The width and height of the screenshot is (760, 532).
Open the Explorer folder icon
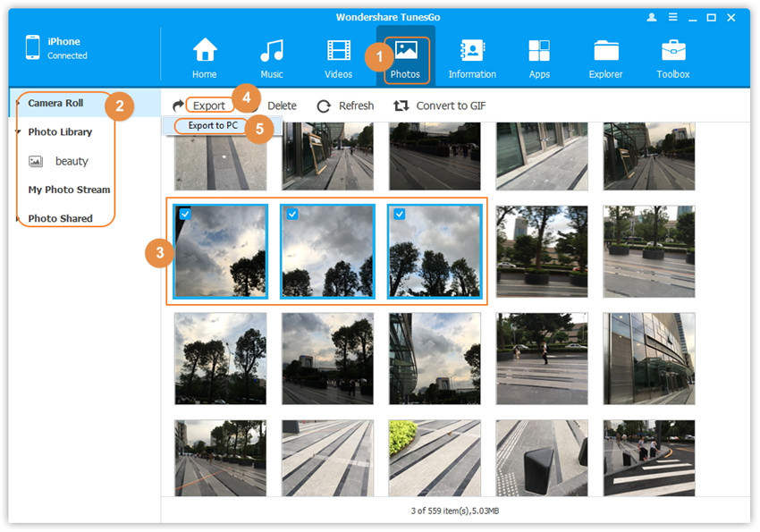point(605,51)
